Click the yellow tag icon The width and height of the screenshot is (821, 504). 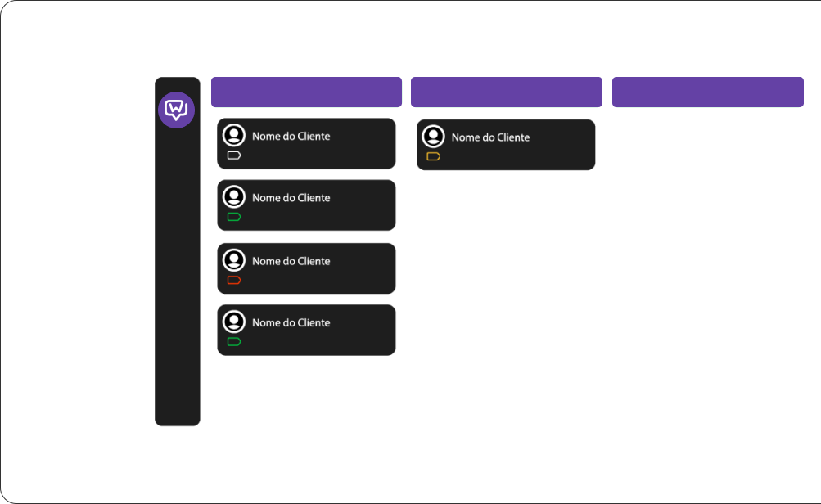click(x=434, y=156)
